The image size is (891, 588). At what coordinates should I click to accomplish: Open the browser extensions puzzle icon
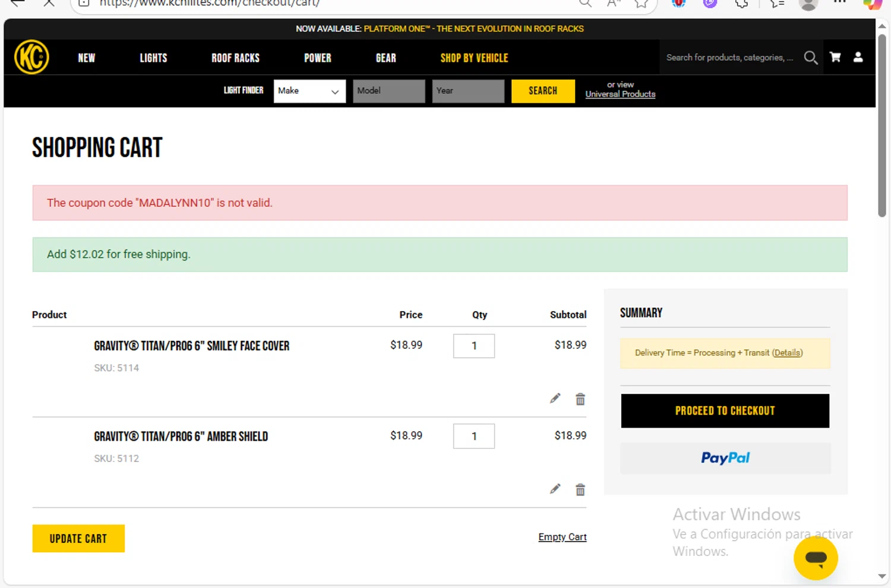pos(741,3)
